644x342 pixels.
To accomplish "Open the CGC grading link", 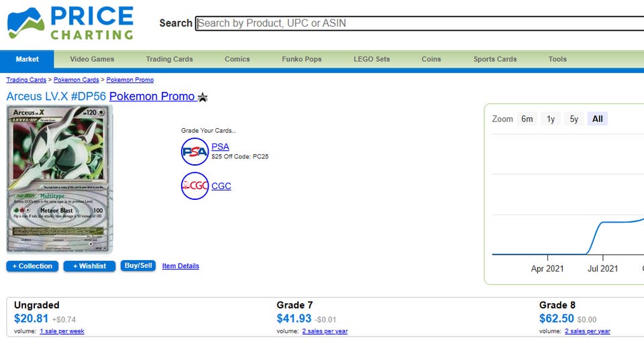I will click(x=221, y=186).
